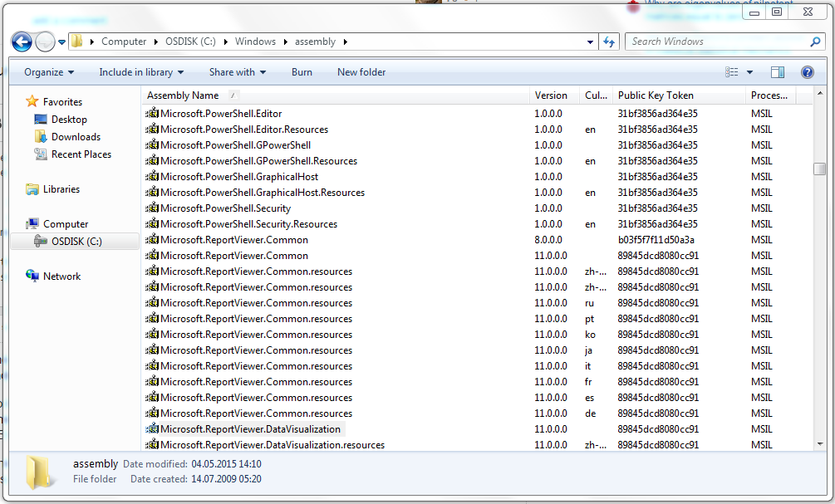Sort by Assembly Name column header
The height and width of the screenshot is (504, 835).
[336, 95]
